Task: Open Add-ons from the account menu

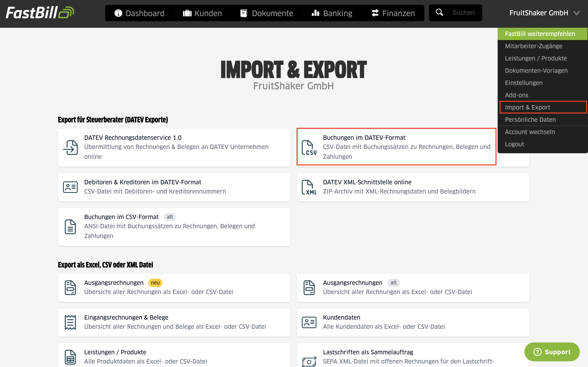Action: [x=543, y=95]
